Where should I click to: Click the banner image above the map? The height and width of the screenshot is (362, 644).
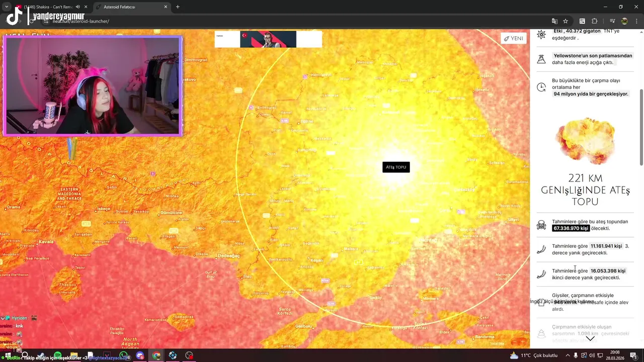click(268, 39)
